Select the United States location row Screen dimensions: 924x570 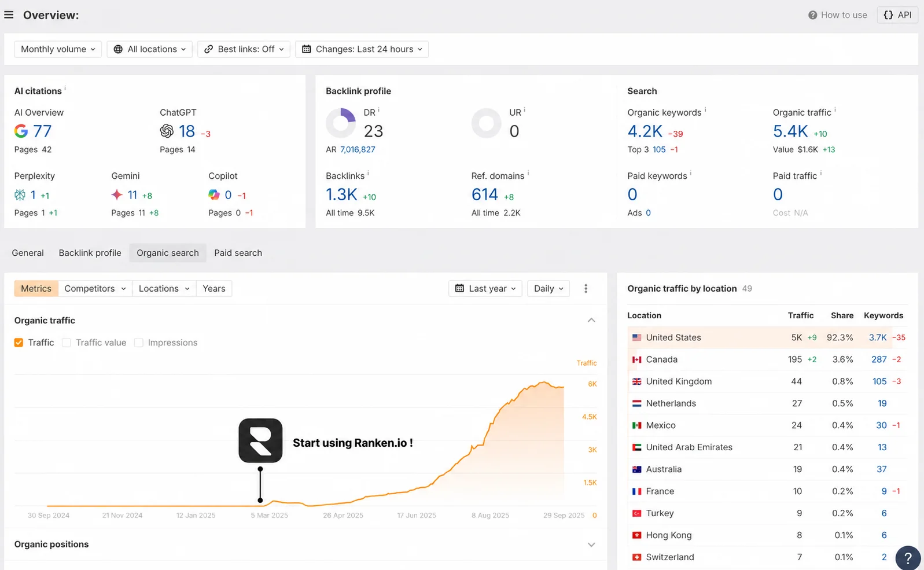767,337
